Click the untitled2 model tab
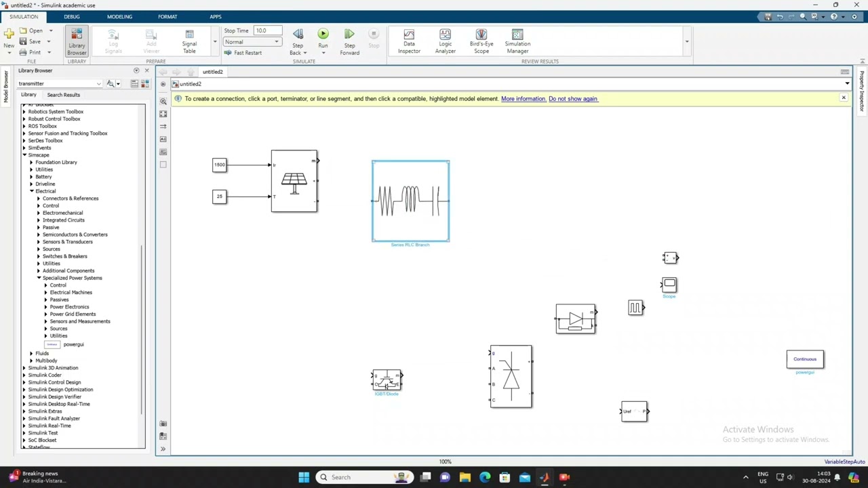The width and height of the screenshot is (868, 488). point(212,72)
